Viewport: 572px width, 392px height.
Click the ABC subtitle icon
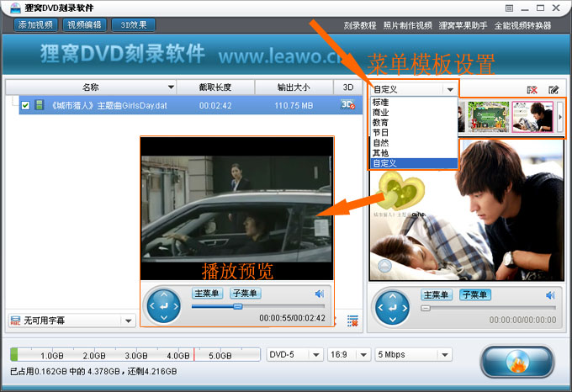click(x=15, y=320)
